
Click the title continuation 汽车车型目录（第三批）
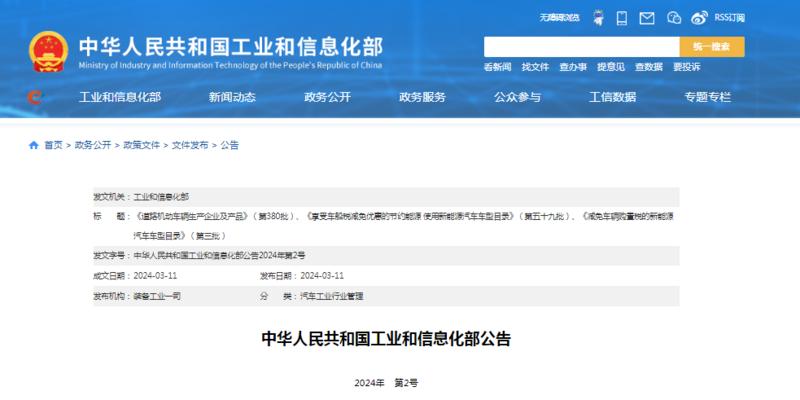click(x=180, y=236)
